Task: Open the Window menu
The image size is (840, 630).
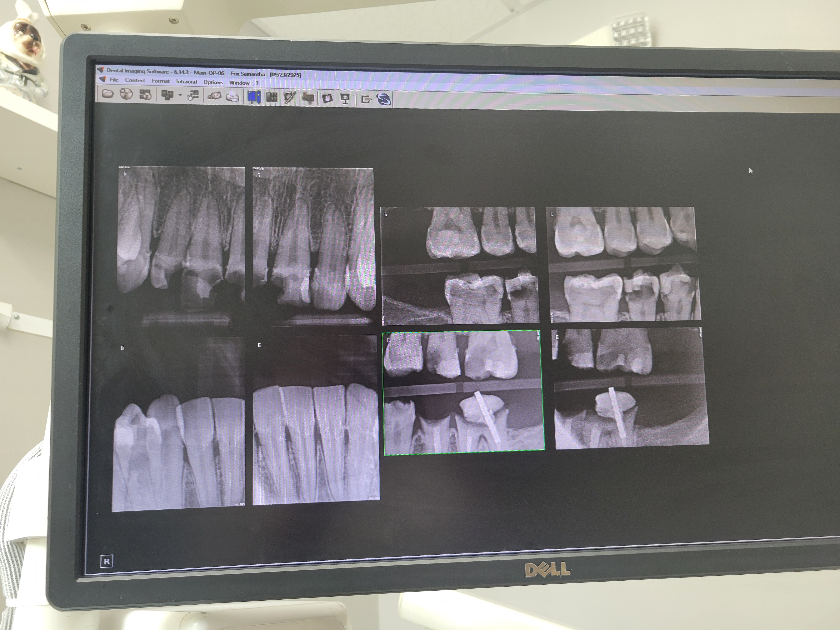Action: 239,83
